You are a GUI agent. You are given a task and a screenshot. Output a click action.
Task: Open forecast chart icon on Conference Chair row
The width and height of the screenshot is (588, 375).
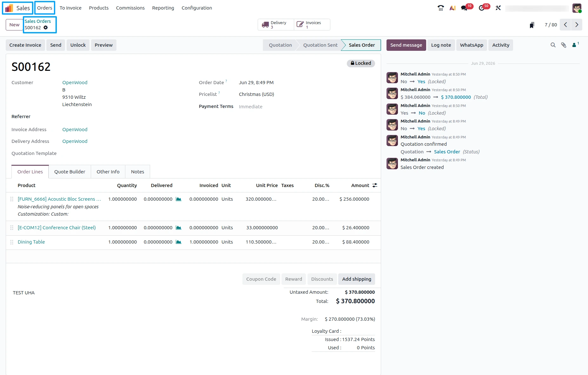(179, 228)
